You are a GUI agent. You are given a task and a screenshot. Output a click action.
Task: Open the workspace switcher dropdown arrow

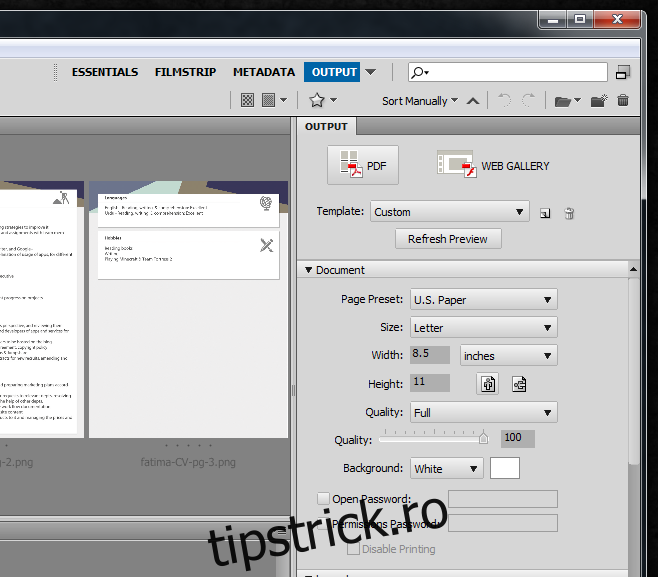click(371, 72)
